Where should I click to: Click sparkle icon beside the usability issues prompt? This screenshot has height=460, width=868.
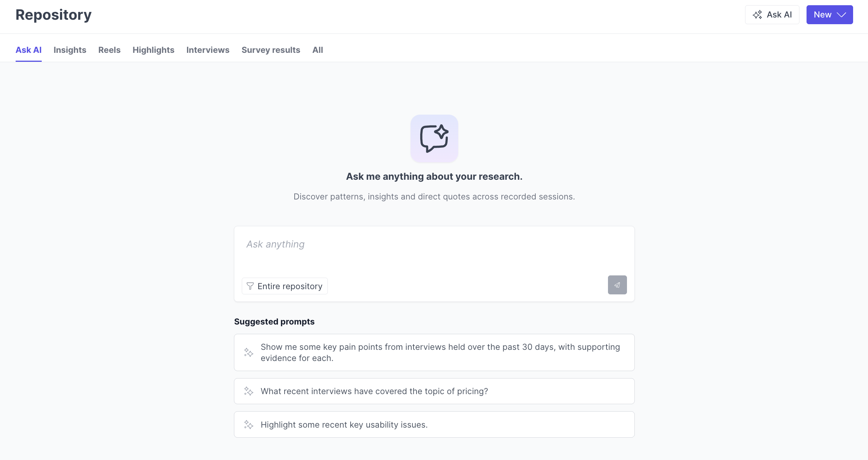[248, 425]
